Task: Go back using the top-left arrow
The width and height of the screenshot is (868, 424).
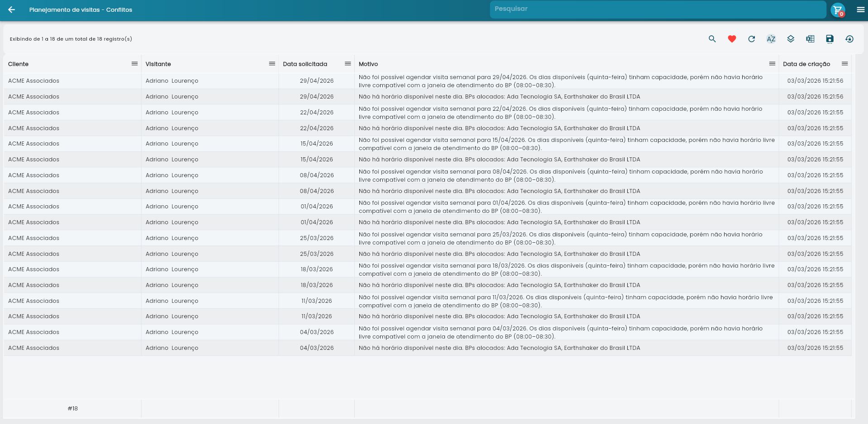Action: [12, 9]
